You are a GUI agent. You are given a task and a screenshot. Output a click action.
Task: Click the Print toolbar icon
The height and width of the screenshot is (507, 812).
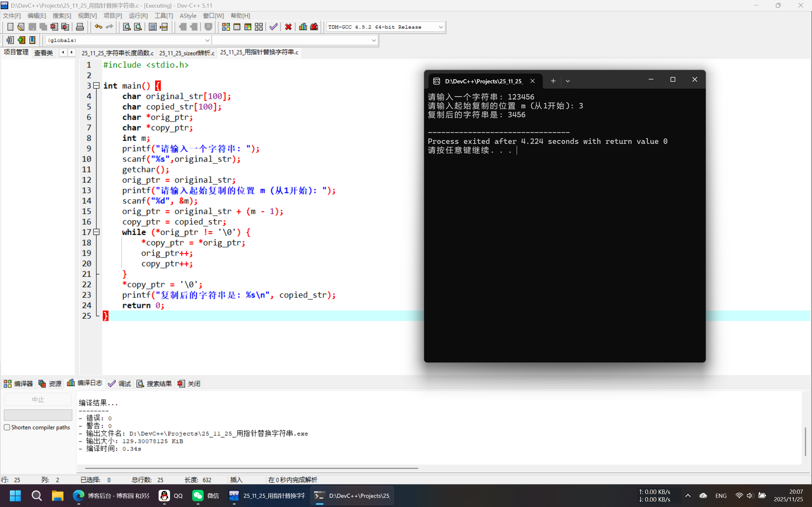[x=80, y=27]
